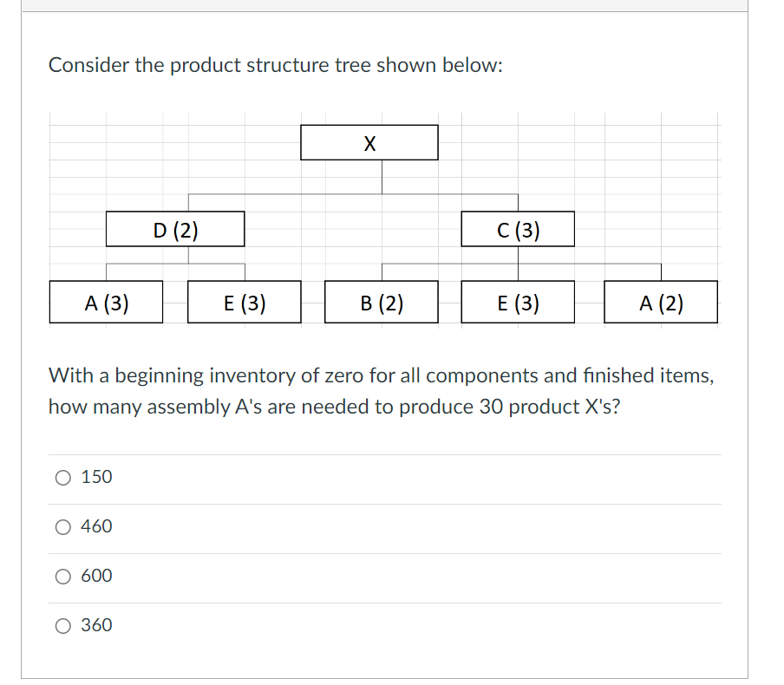The height and width of the screenshot is (685, 784).
Task: Select the radio button for 360
Action: [x=62, y=625]
